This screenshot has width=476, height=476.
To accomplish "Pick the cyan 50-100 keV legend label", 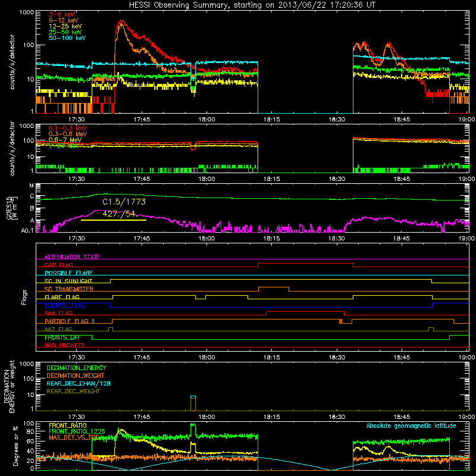I will point(67,38).
